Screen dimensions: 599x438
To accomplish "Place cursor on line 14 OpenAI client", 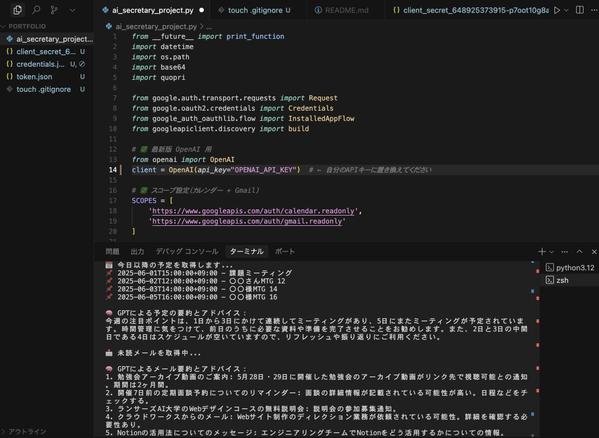I will (x=216, y=170).
